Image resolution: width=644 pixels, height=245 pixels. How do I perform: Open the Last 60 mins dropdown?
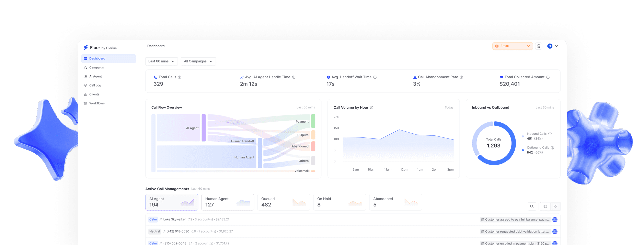161,61
